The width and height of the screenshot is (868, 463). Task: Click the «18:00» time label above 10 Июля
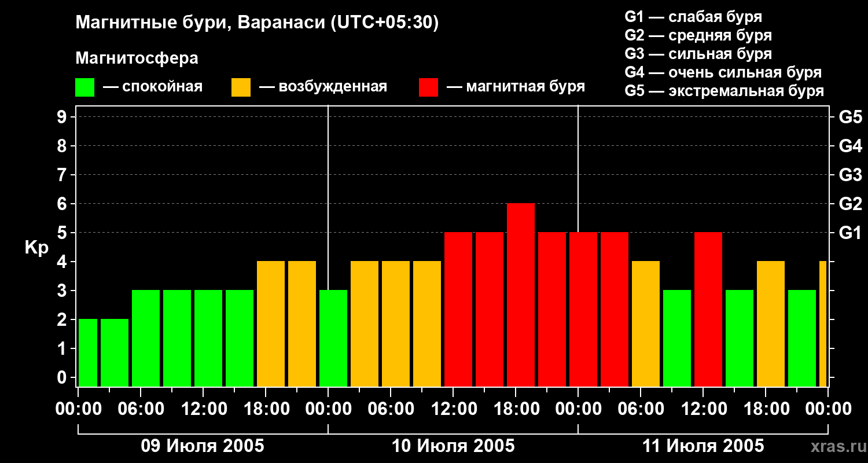pos(517,409)
